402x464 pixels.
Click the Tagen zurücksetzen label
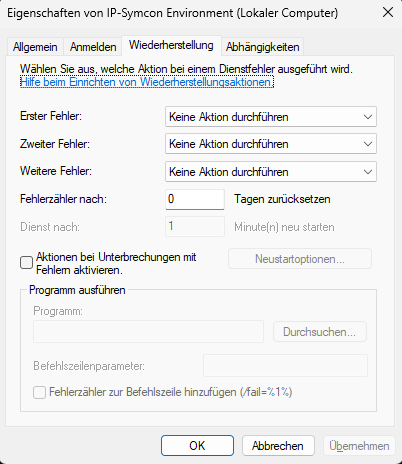click(x=282, y=199)
